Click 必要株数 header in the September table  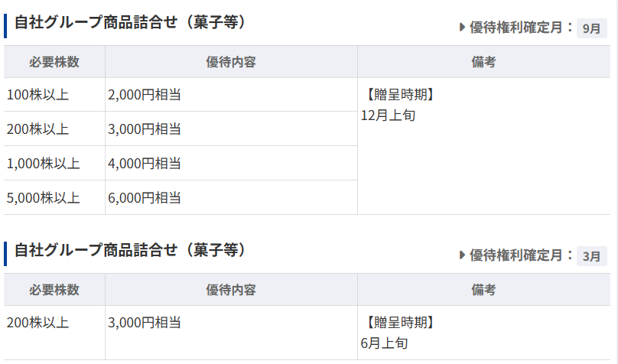(54, 62)
